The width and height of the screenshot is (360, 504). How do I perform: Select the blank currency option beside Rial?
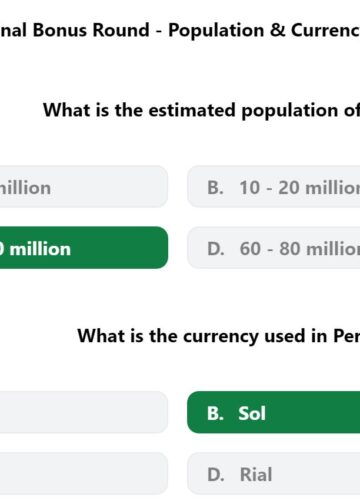84,473
